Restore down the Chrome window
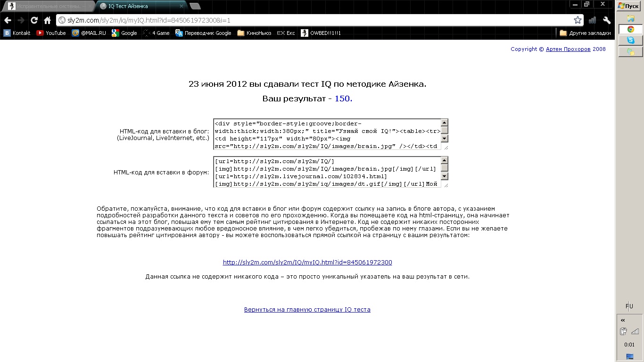 tap(586, 4)
